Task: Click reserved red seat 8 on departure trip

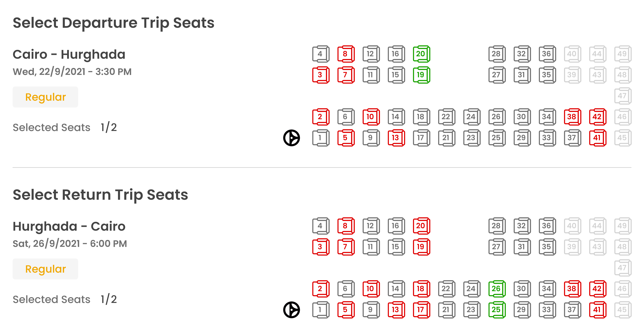Action: (x=346, y=54)
